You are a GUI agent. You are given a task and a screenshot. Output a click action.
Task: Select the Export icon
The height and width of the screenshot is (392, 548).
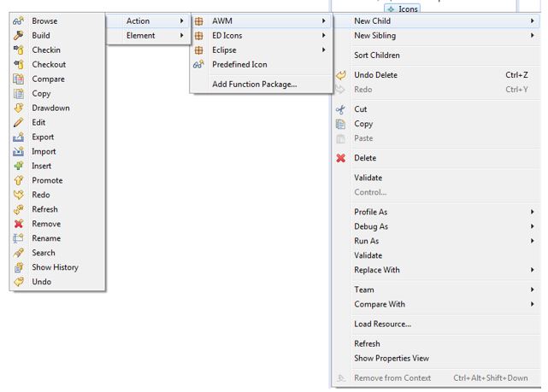pos(19,137)
